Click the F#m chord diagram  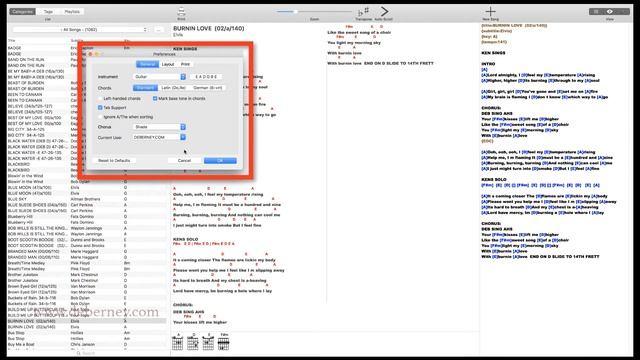(x=224, y=342)
